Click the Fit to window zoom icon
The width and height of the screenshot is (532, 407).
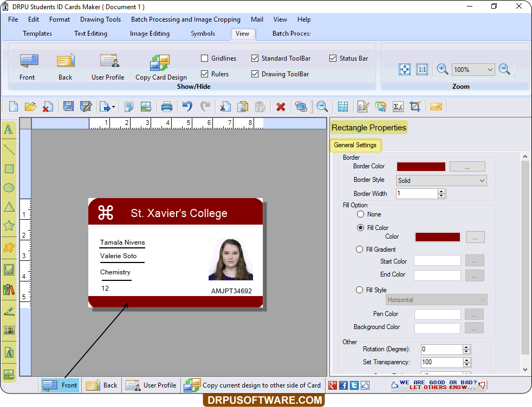point(405,69)
